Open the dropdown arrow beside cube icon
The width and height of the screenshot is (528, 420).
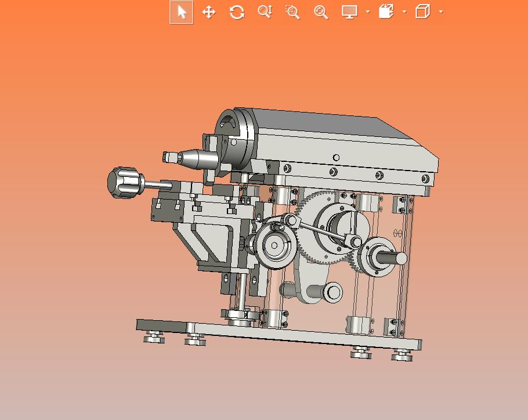(x=441, y=12)
